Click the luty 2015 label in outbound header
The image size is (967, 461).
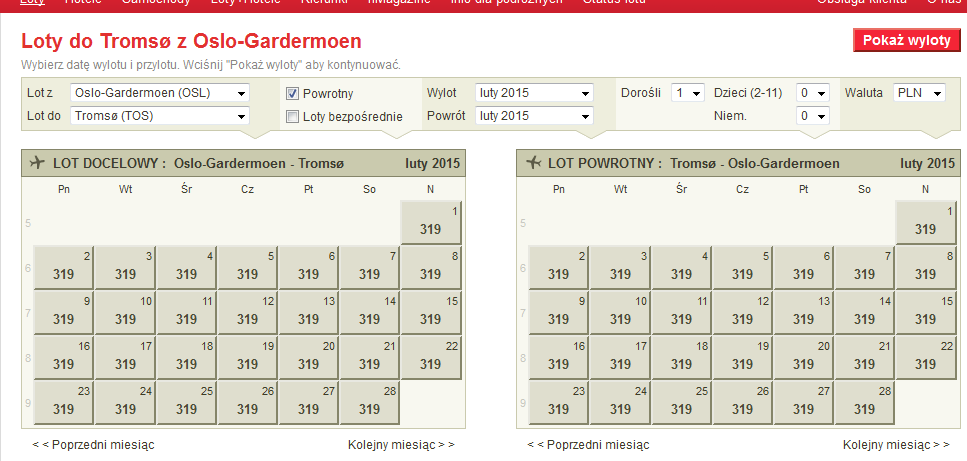(432, 163)
